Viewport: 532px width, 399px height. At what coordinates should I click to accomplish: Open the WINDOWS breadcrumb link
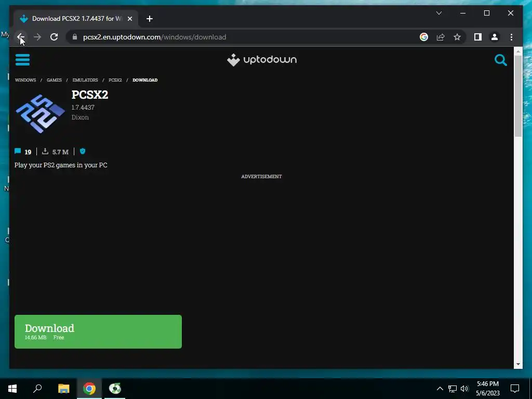25,80
